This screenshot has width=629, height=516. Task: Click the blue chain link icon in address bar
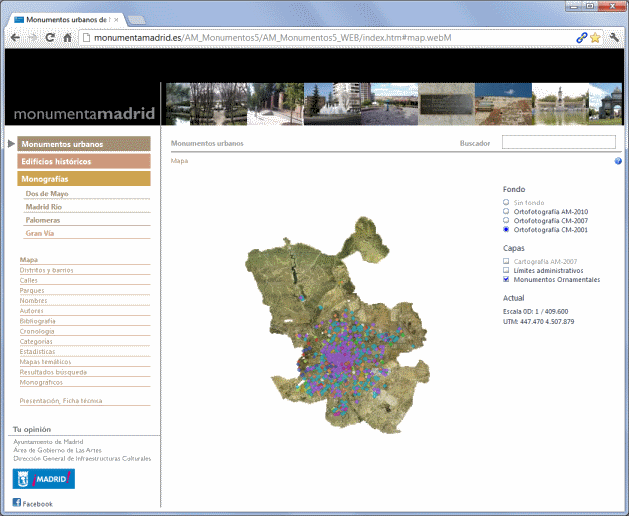(x=582, y=38)
